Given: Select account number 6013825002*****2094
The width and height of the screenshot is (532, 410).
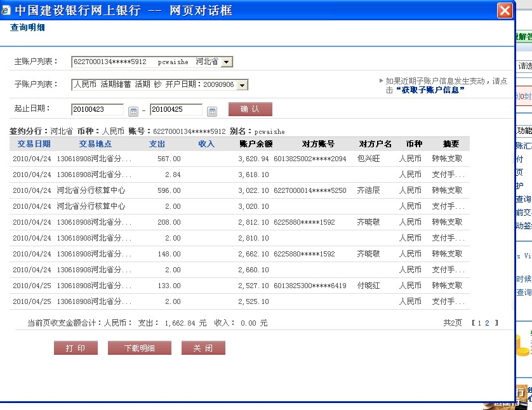Looking at the screenshot, I should click(310, 159).
